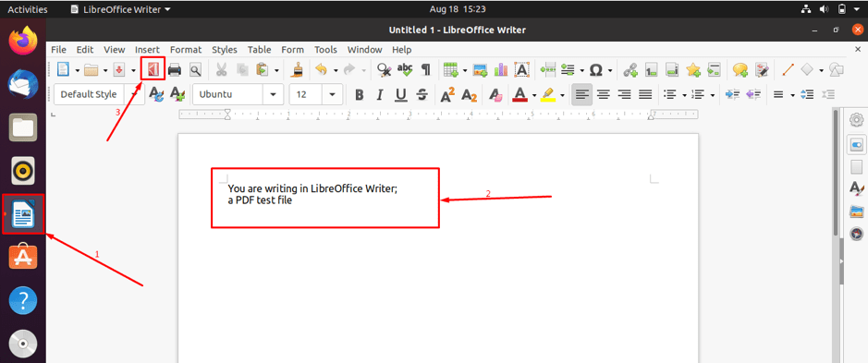
Task: Toggle formatting marks with the pilcrow icon
Action: (426, 69)
